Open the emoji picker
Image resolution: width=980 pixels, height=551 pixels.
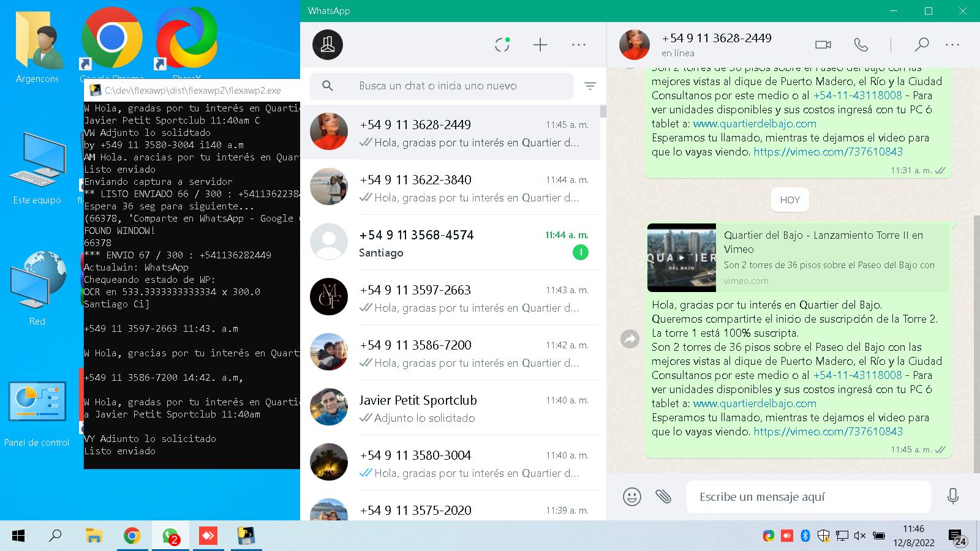632,497
